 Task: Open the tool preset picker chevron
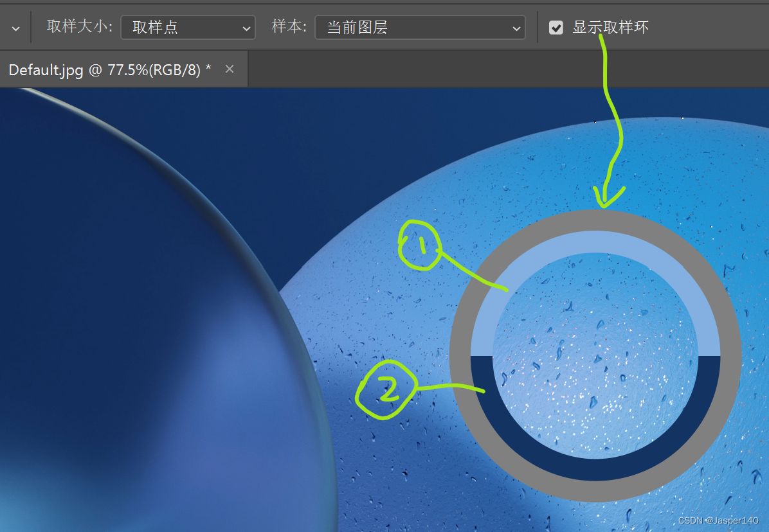(x=15, y=28)
